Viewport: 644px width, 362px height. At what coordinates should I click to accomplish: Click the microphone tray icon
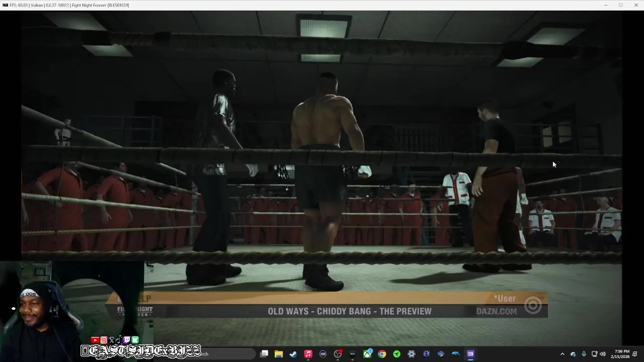[584, 354]
